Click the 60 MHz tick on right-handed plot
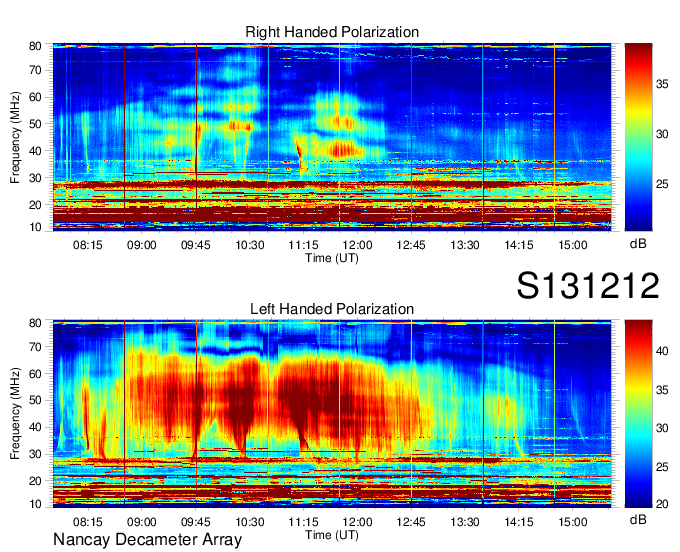Viewport: 680px width, 552px height. 35,97
